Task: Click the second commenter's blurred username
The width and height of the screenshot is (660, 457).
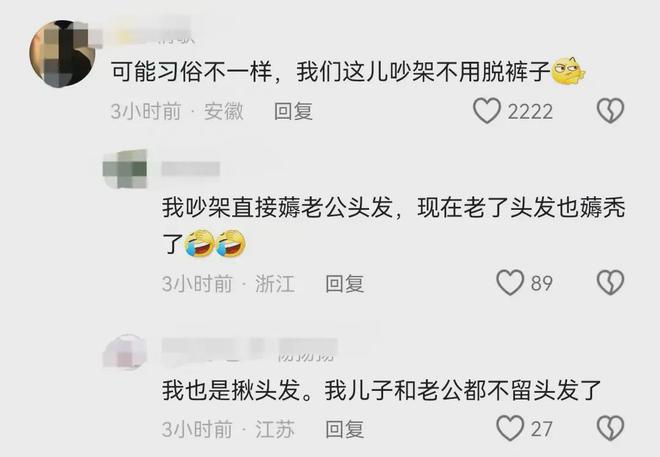Action: (191, 169)
